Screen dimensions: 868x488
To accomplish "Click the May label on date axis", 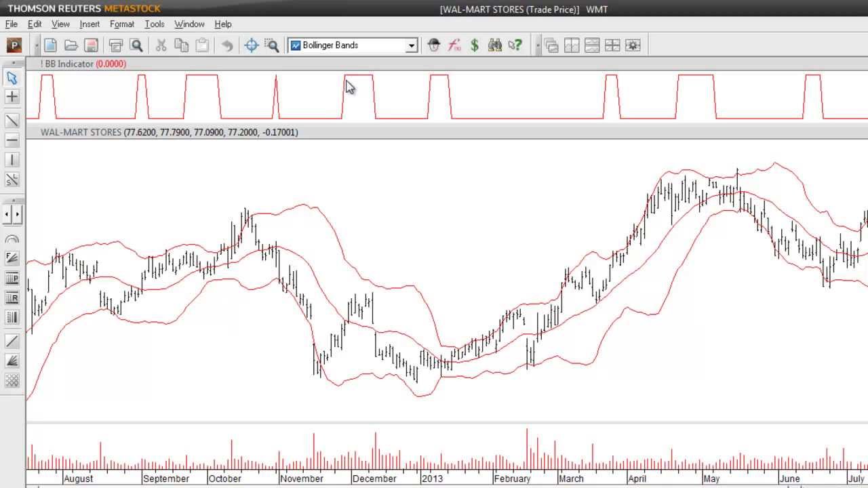I will tap(711, 479).
